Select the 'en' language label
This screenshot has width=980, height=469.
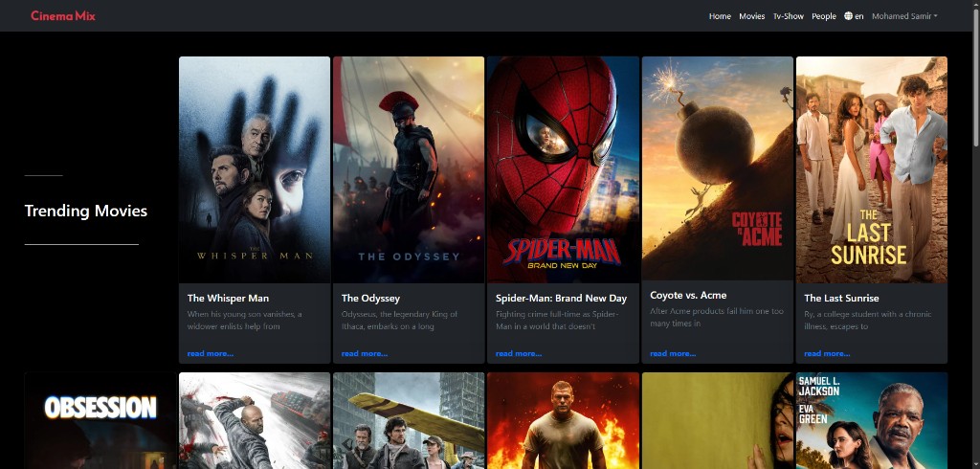click(859, 16)
